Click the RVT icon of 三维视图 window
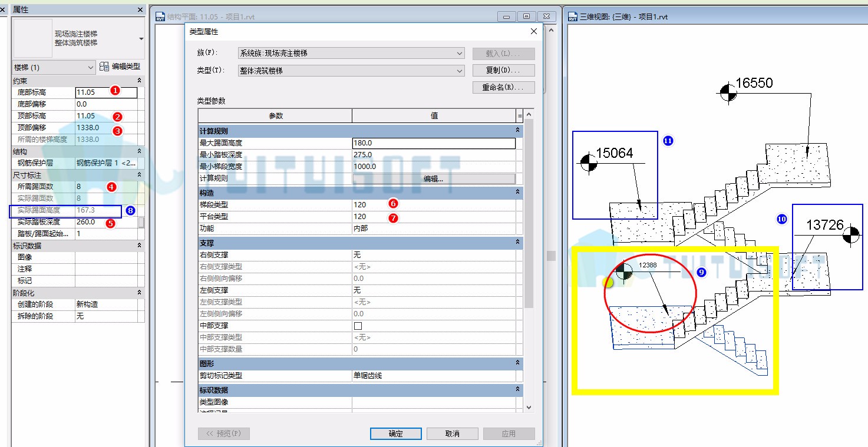The height and width of the screenshot is (447, 868). pos(573,16)
